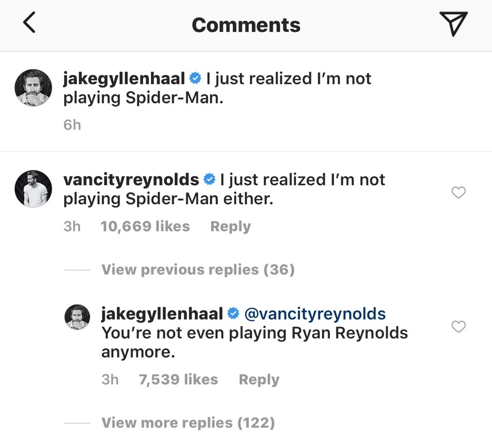Open the @vancityreynolds mention link
The image size is (492, 448).
(314, 313)
